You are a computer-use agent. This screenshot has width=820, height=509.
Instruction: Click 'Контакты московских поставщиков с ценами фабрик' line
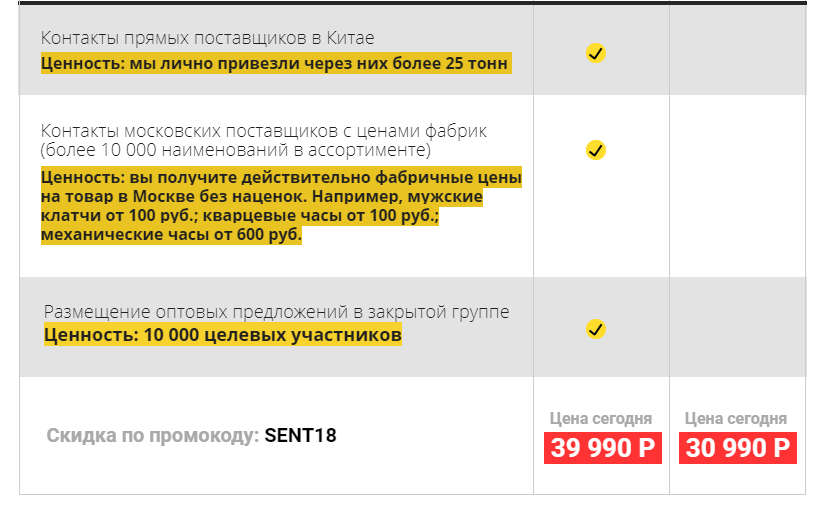pos(264,131)
